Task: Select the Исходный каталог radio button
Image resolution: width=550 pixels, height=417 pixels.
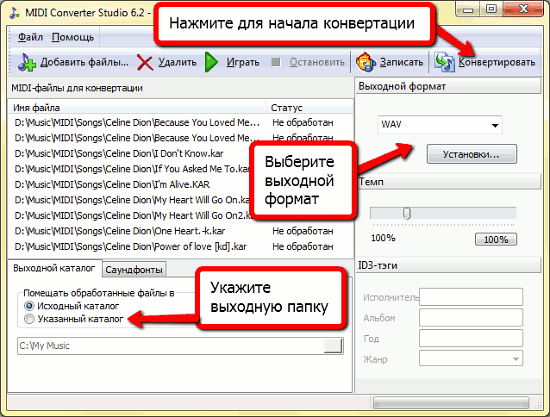Action: pyautogui.click(x=29, y=306)
